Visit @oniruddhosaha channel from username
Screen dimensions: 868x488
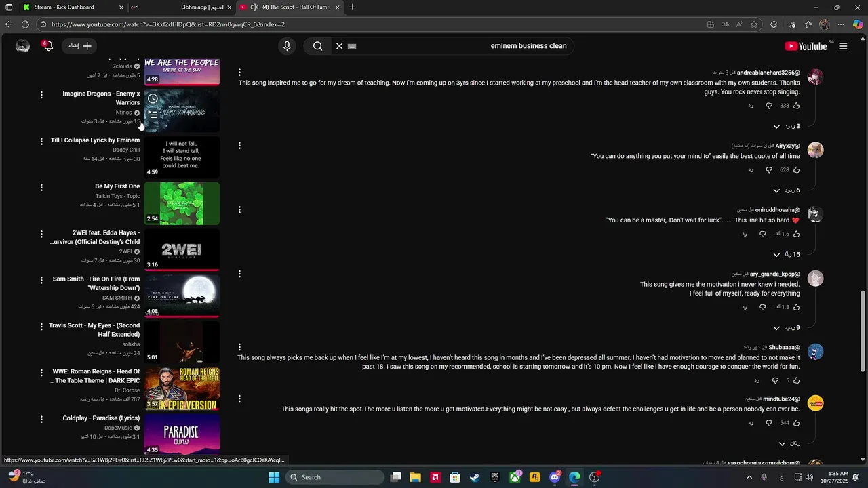[778, 210]
